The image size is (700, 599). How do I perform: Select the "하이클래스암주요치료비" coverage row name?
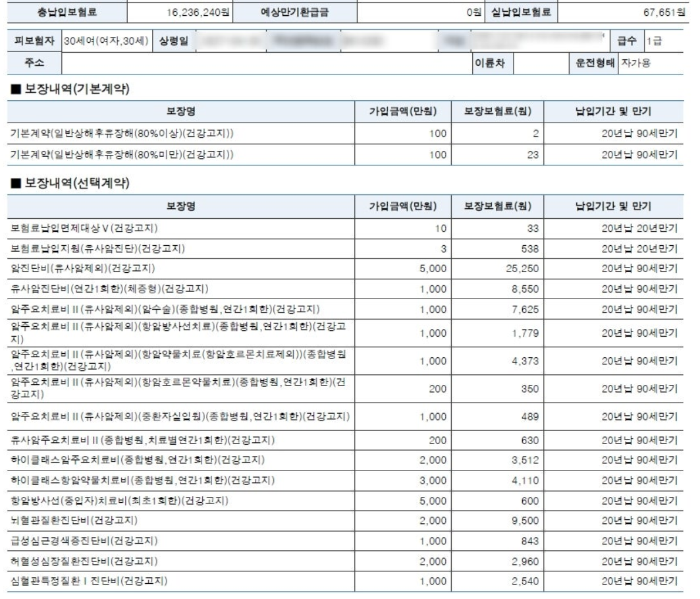138,460
